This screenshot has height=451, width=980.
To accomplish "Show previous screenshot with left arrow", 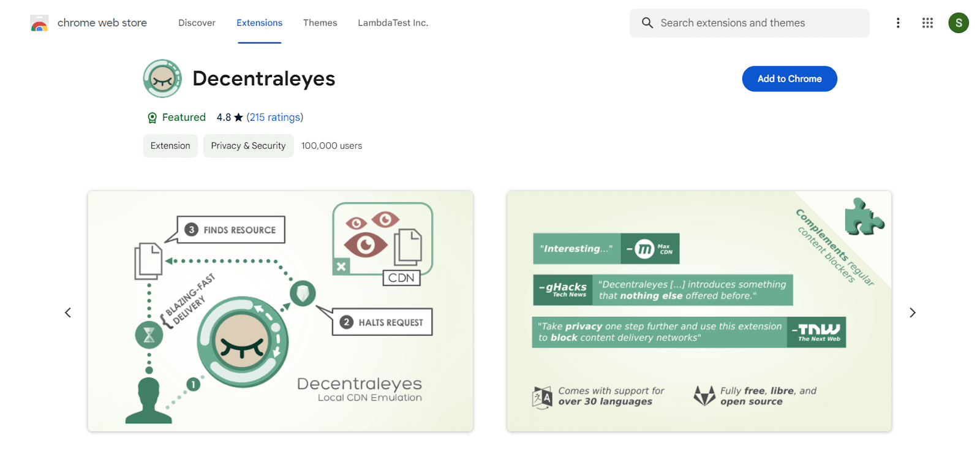I will tap(68, 313).
